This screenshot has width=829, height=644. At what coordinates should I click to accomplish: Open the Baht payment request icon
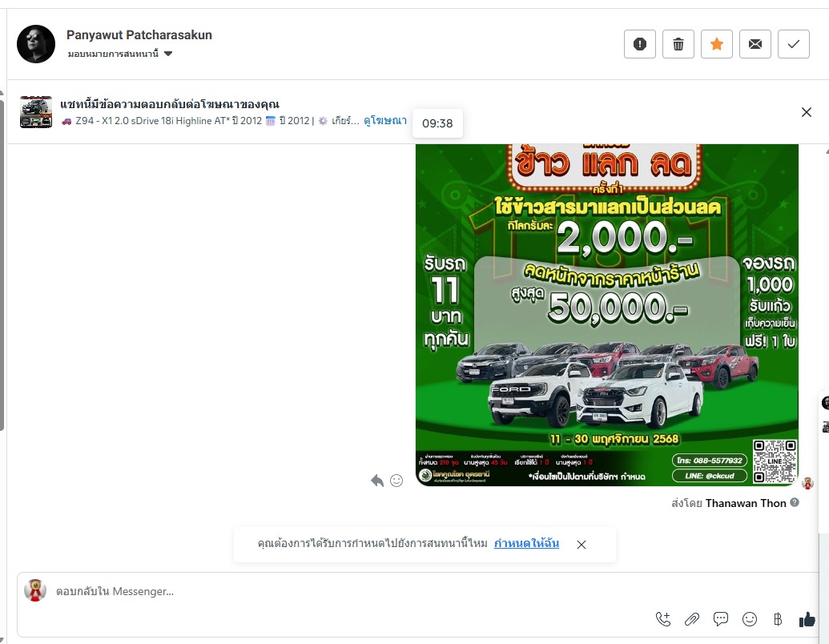pyautogui.click(x=778, y=619)
